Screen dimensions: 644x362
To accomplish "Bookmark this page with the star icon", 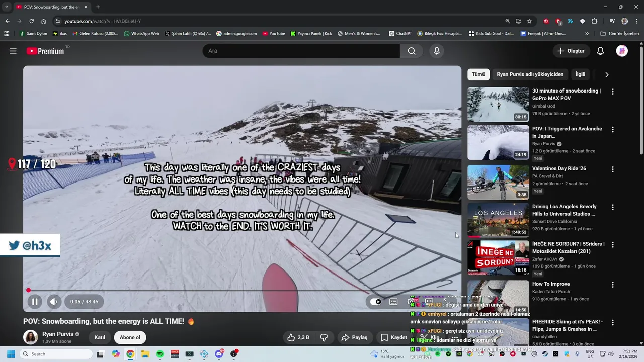I will click(529, 21).
